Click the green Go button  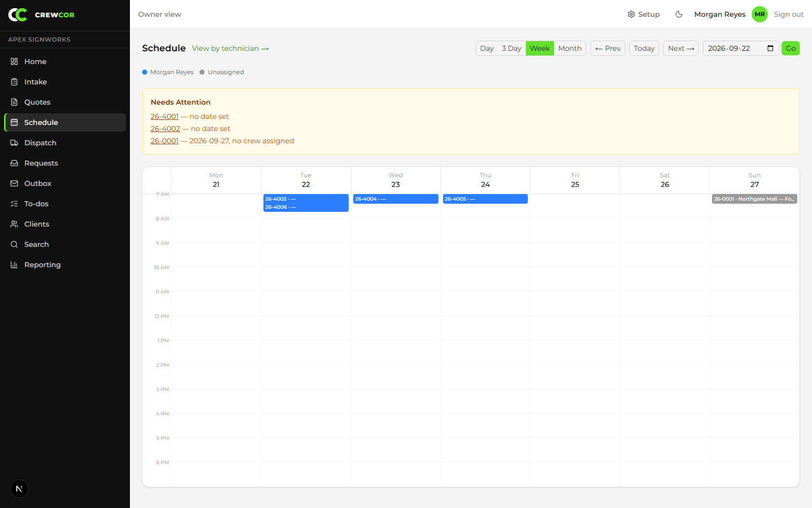pos(791,48)
